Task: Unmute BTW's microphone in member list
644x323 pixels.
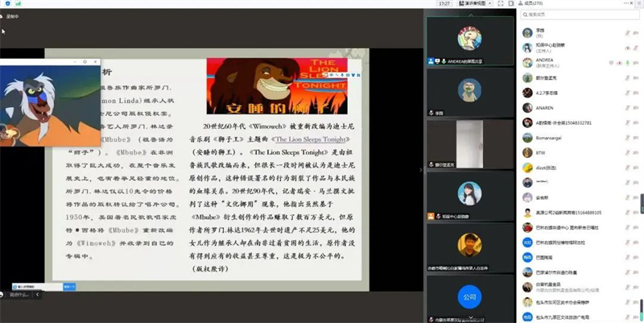Action: [628, 153]
